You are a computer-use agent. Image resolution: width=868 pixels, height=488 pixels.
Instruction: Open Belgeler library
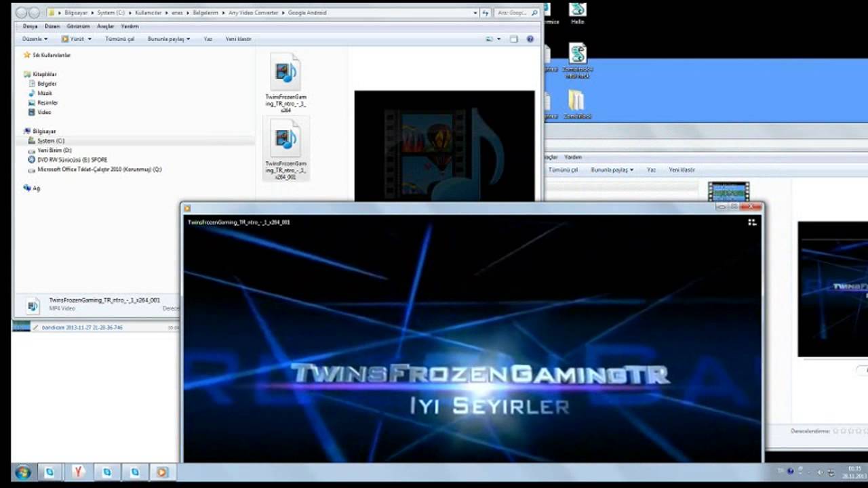[43, 83]
